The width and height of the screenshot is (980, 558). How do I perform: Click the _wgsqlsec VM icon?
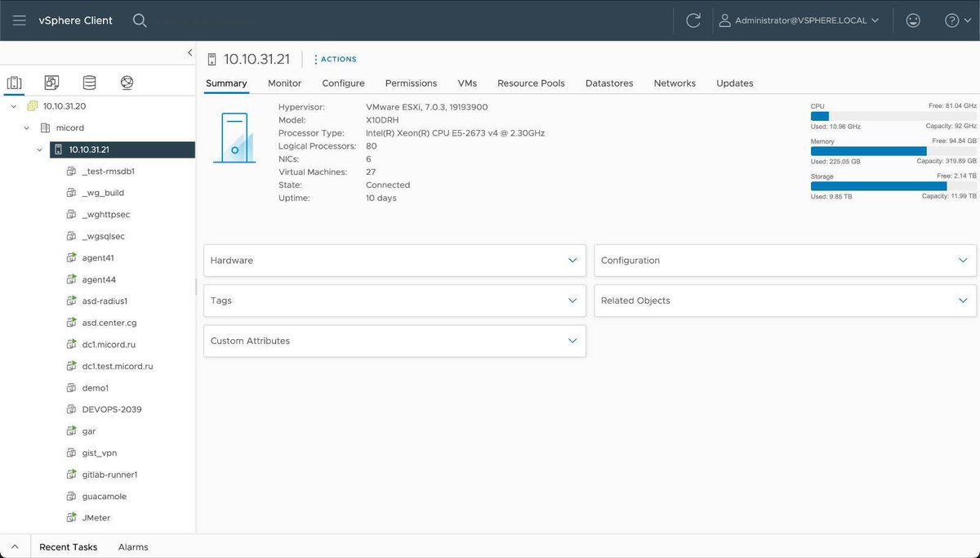tap(71, 236)
